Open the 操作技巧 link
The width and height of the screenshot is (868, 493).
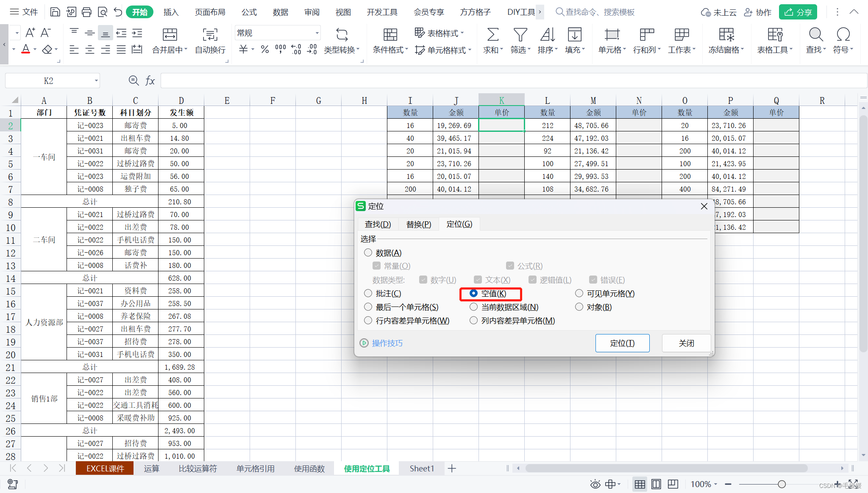click(x=387, y=343)
